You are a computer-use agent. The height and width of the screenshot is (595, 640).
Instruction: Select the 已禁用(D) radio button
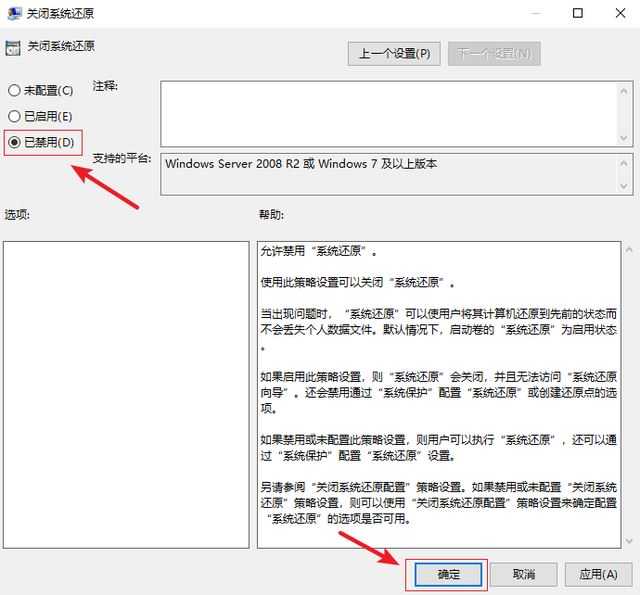tap(41, 142)
